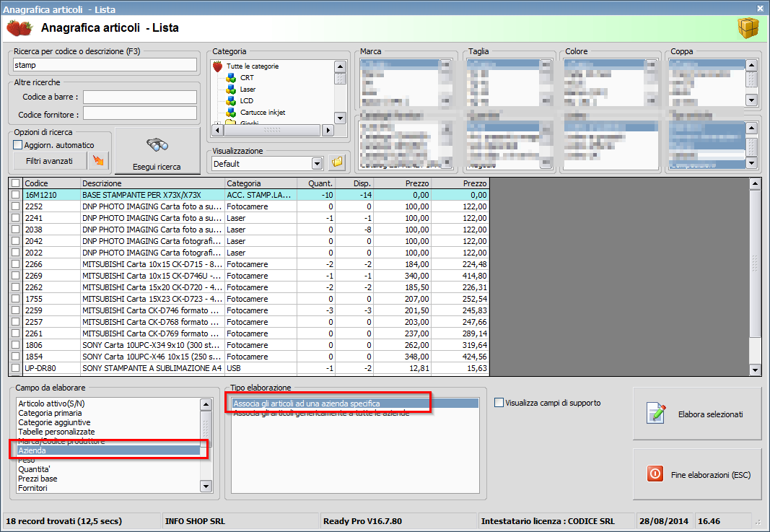
Task: Click the category tree's scroll up arrow
Action: (340, 66)
